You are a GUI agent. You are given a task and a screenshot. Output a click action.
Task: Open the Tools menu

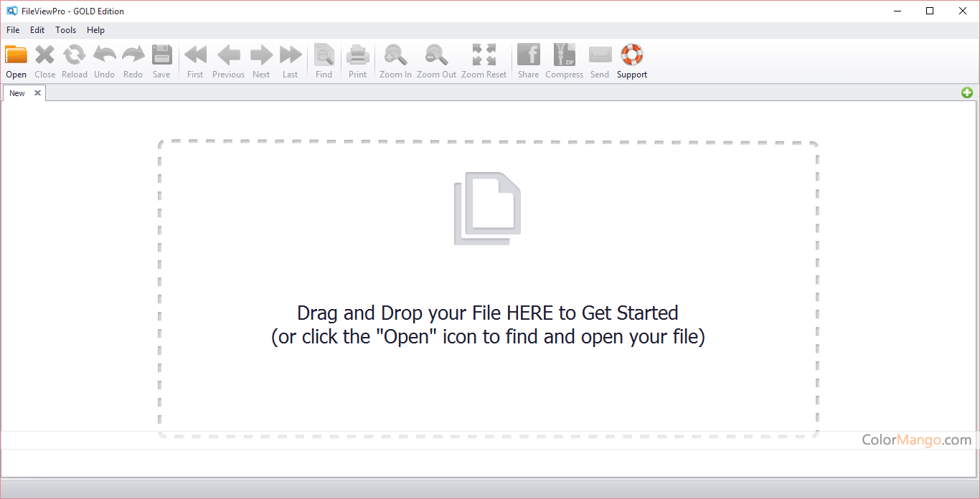coord(66,30)
